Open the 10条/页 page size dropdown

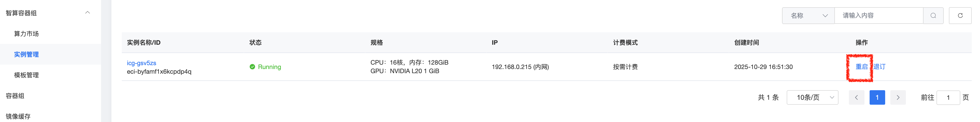coord(812,98)
